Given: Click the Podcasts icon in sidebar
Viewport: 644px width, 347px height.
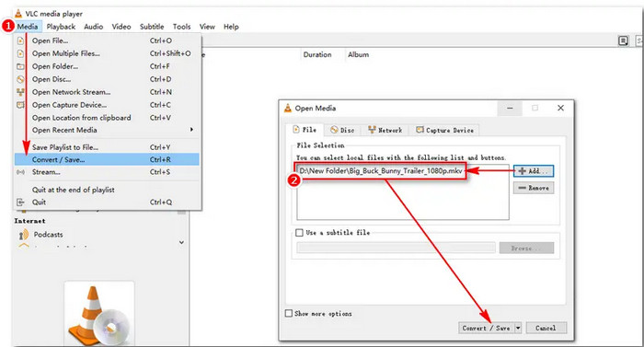Looking at the screenshot, I should click(x=23, y=235).
